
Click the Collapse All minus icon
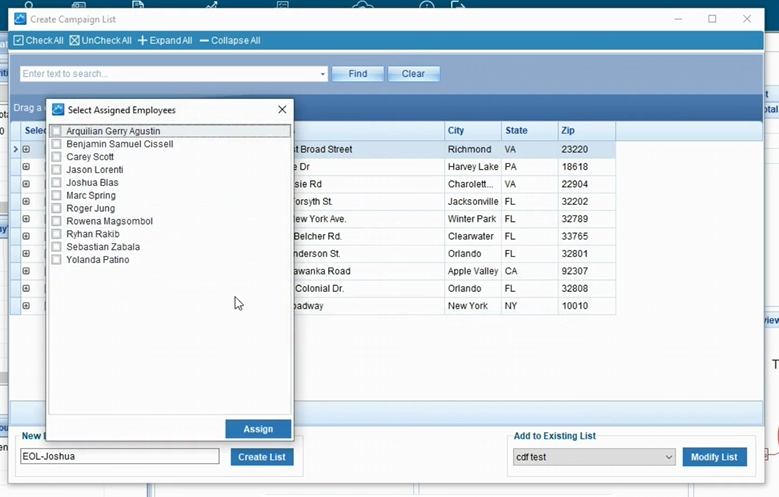[204, 41]
